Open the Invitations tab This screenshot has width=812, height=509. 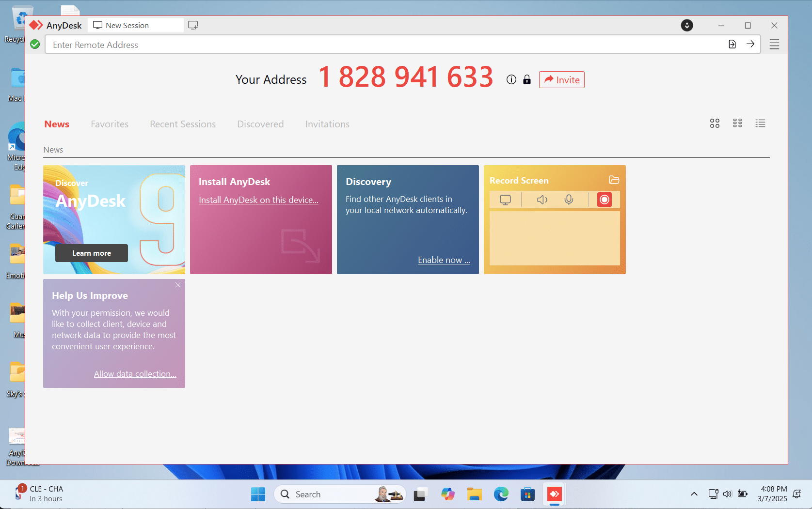327,124
